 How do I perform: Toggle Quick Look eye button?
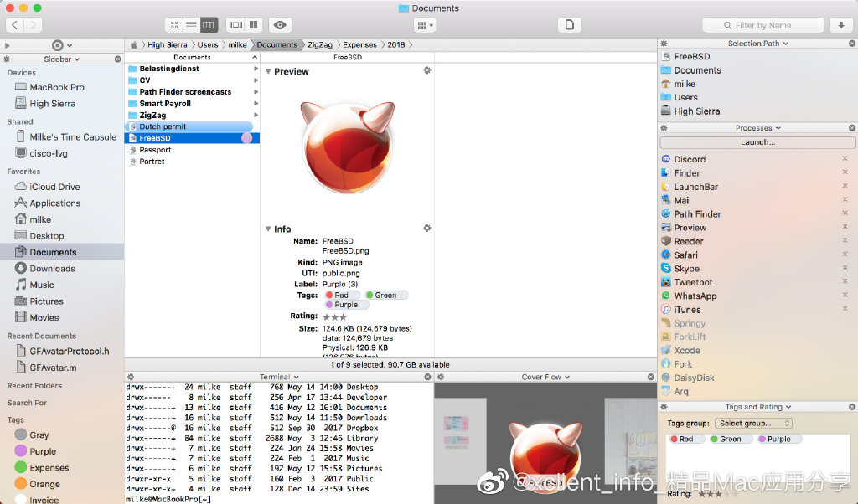tap(280, 24)
